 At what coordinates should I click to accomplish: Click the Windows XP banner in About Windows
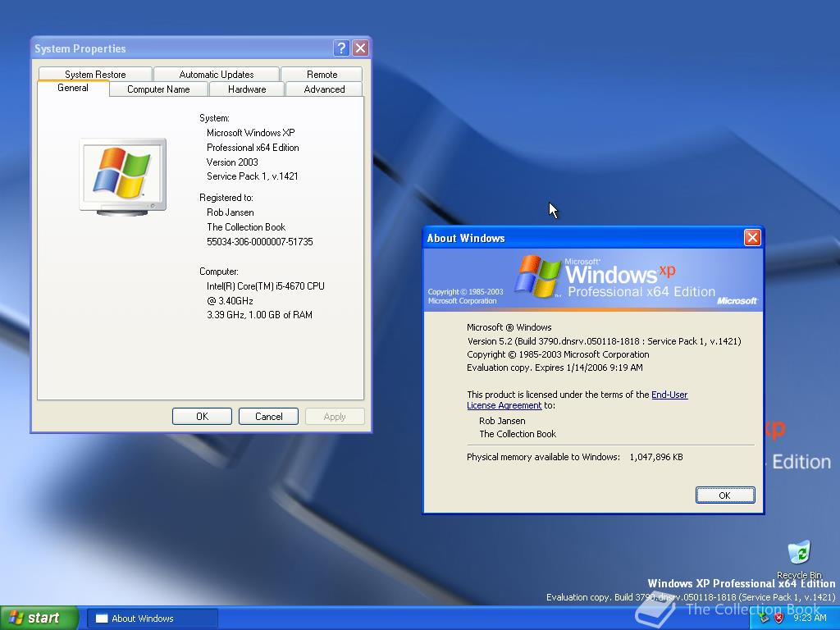[x=593, y=280]
